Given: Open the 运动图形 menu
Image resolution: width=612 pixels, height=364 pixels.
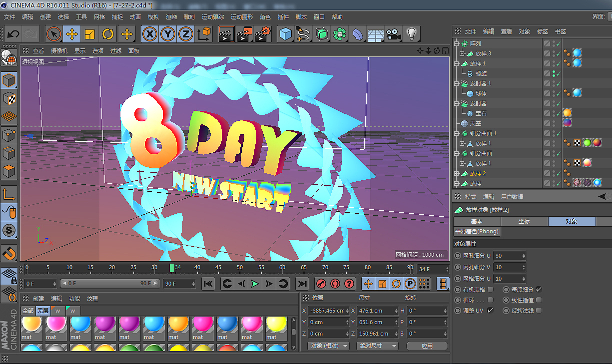Looking at the screenshot, I should 242,16.
